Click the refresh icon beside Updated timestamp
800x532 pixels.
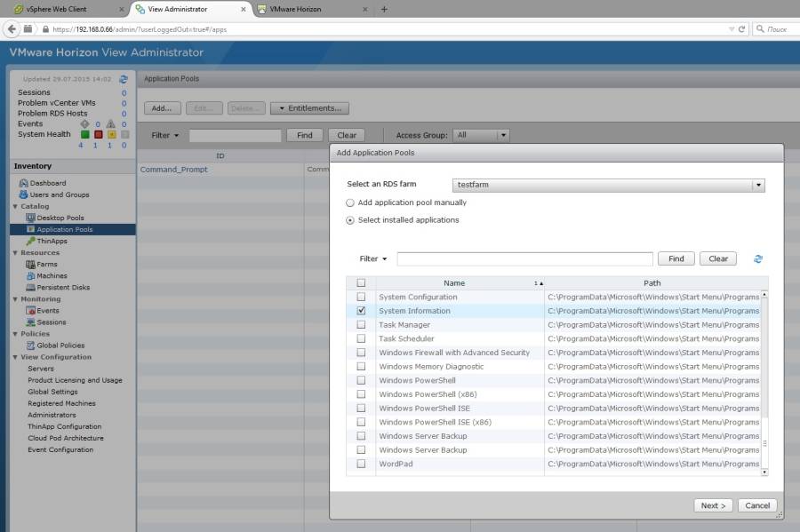[124, 79]
